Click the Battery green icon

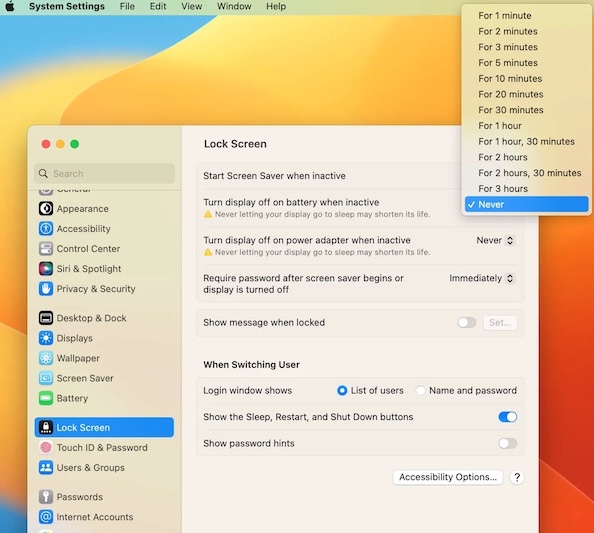click(x=46, y=398)
